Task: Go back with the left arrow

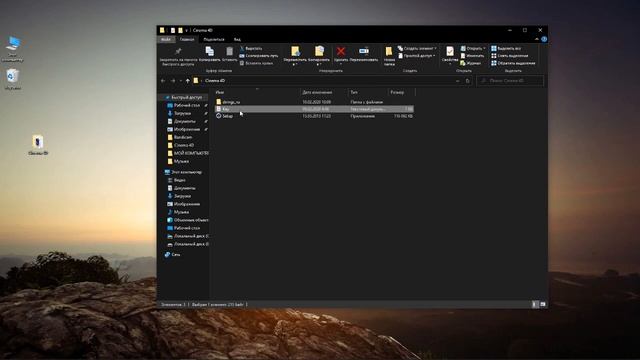Action: 163,81
